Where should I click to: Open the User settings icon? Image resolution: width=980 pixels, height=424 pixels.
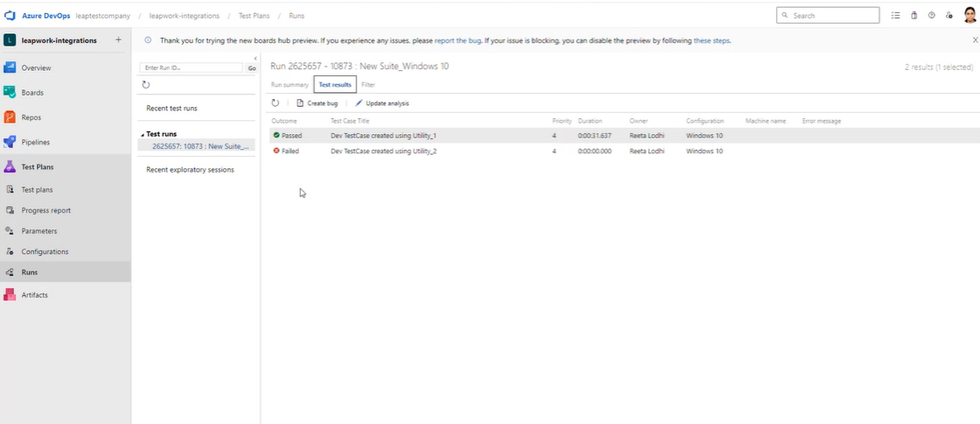point(949,15)
